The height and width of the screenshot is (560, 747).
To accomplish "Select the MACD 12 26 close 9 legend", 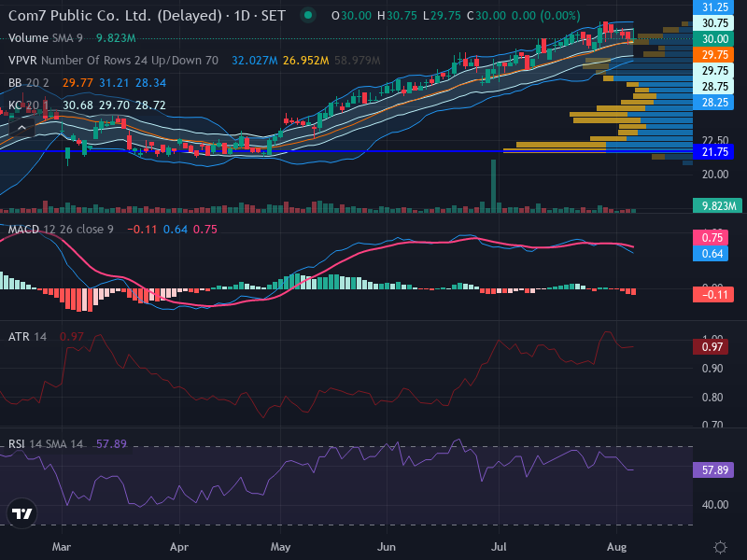I will tap(61, 229).
